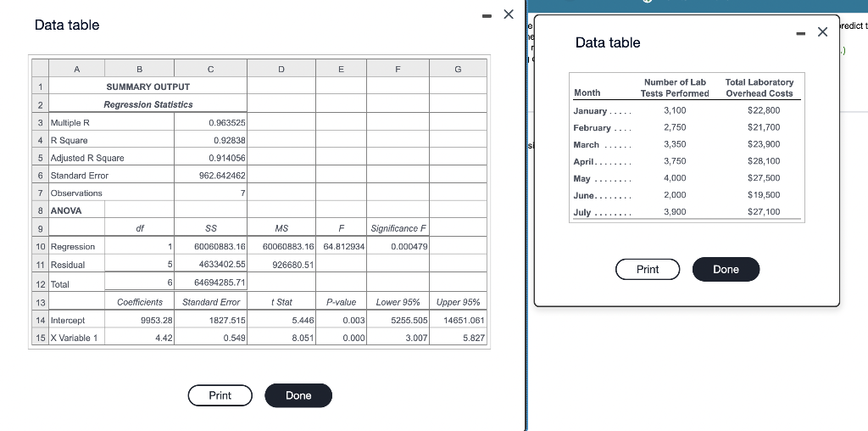Viewport: 868px width, 431px height.
Task: Click July's lab tests value 3,900
Action: pyautogui.click(x=675, y=211)
